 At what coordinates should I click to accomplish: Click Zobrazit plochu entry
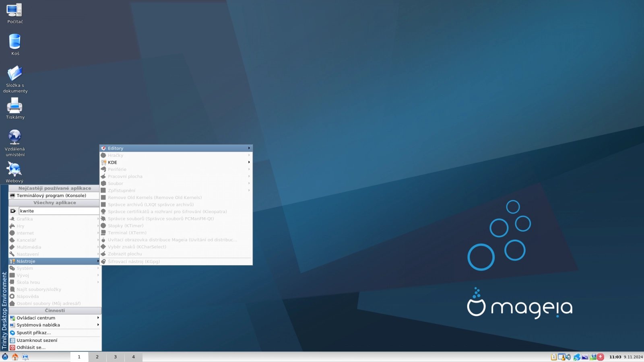[x=176, y=254]
